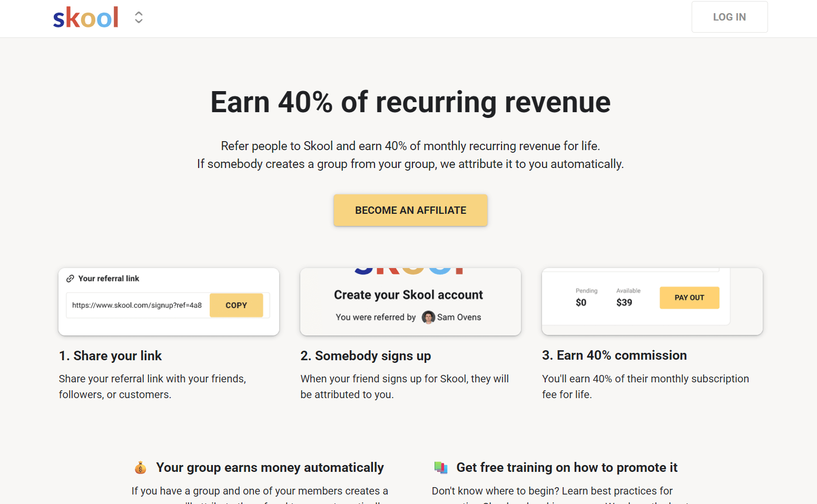
Task: Click the books emoji icon
Action: click(440, 468)
